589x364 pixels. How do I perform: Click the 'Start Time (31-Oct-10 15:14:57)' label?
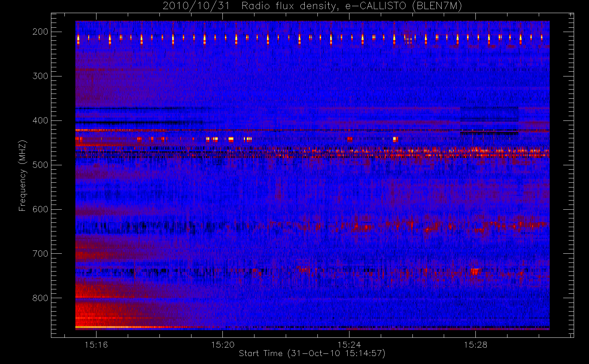pyautogui.click(x=312, y=353)
